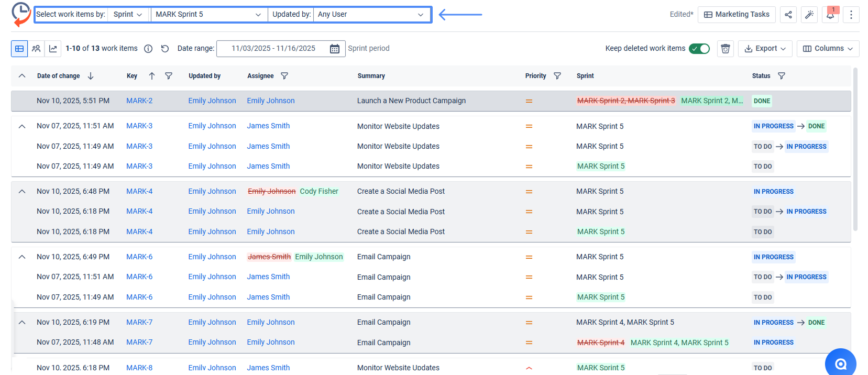Screen dimensions: 868x375
Task: Collapse the MARK-4 group
Action: 22,192
